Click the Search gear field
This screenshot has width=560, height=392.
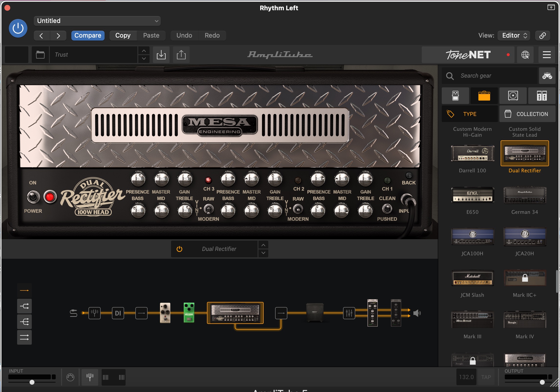click(x=490, y=76)
